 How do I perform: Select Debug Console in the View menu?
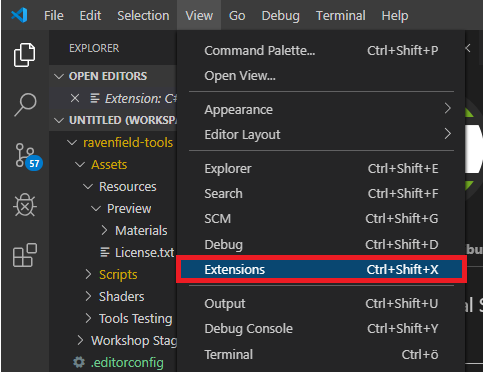[x=321, y=329]
